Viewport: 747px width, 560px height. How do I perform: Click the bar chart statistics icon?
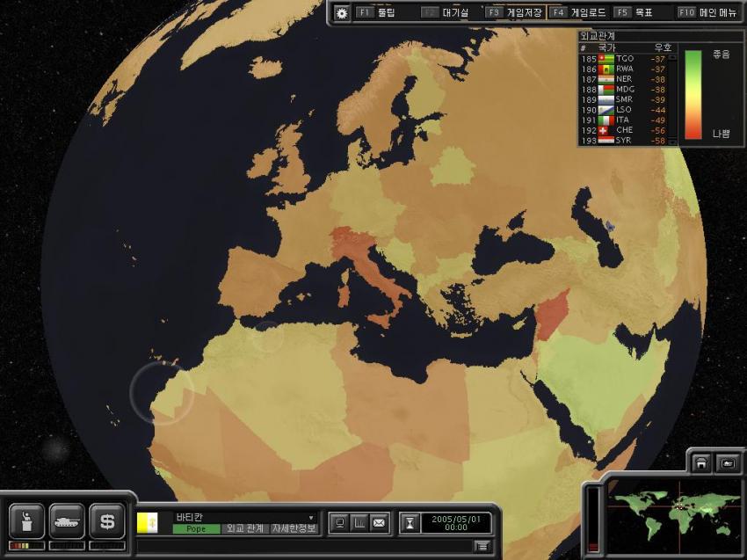point(359,523)
